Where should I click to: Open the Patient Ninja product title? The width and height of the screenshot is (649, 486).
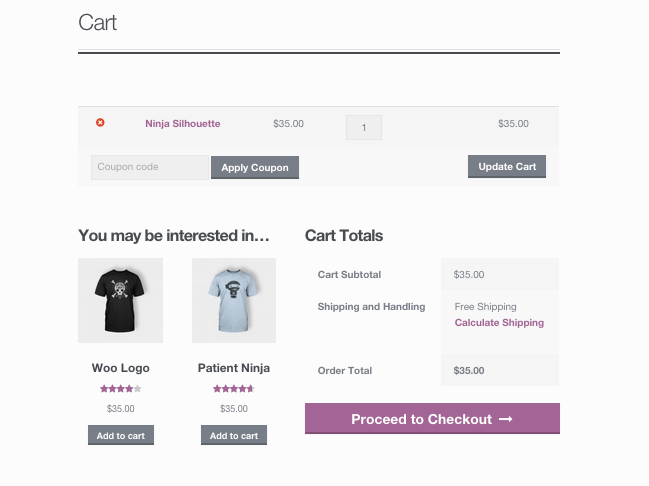coord(233,368)
